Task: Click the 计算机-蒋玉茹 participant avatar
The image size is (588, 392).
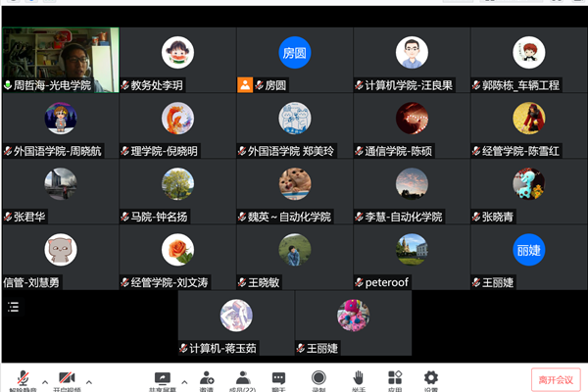Action: pyautogui.click(x=235, y=315)
